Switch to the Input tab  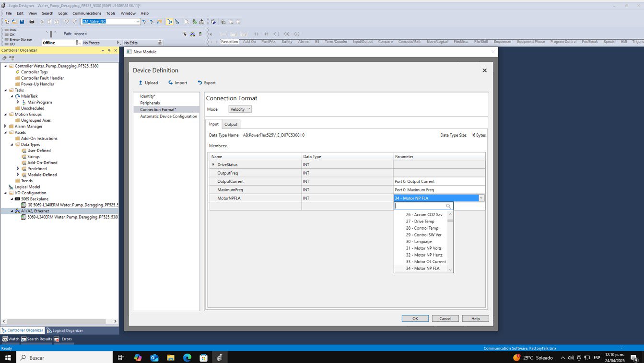pos(213,124)
